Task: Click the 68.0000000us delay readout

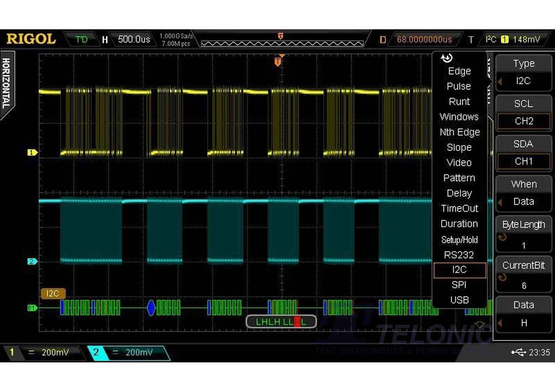Action: (424, 39)
